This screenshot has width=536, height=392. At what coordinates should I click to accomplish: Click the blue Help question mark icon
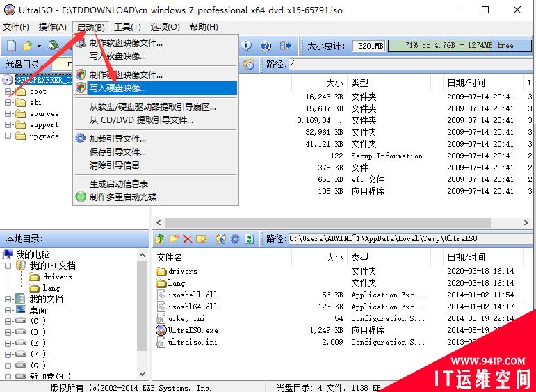266,45
